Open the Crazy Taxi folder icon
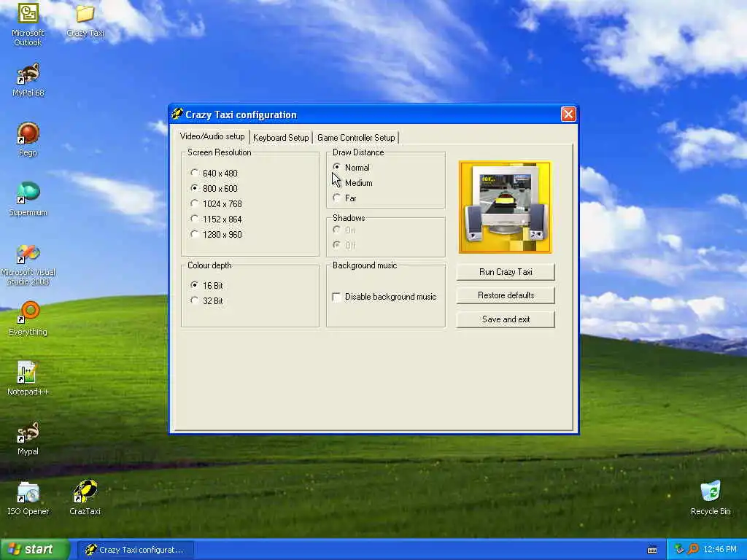Viewport: 747px width, 560px height. [85, 20]
